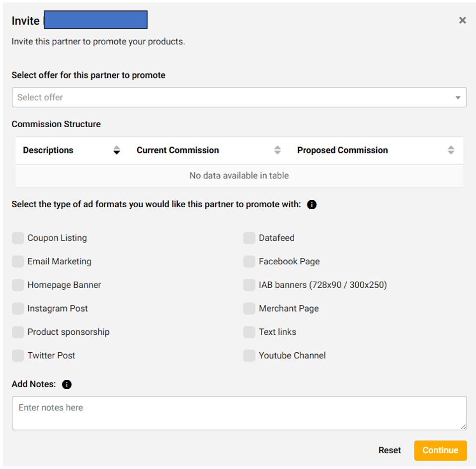Select the Instagram Post checkbox
Viewport: 476px width, 469px height.
click(18, 309)
